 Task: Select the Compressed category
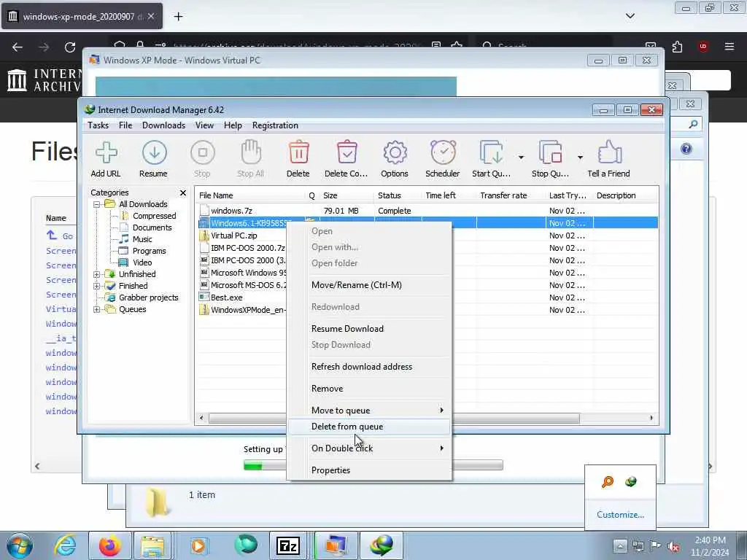(x=154, y=216)
